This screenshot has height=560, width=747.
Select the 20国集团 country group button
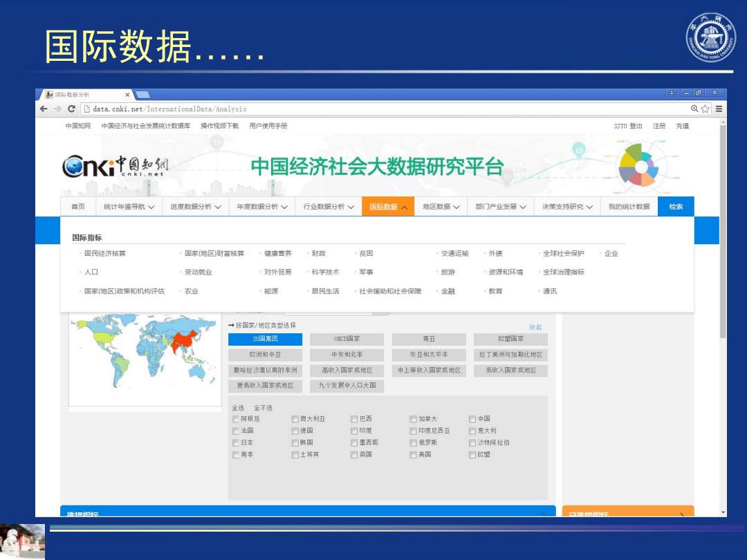[x=265, y=339]
